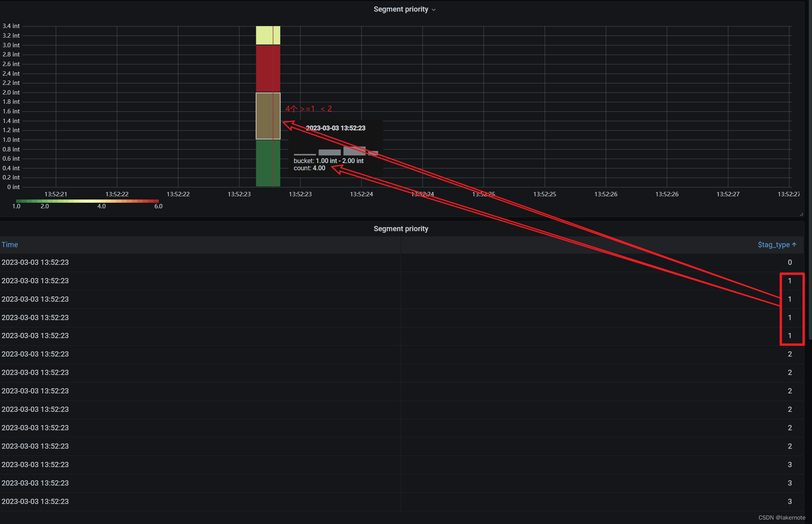Image resolution: width=812 pixels, height=524 pixels.
Task: Sort by the $tag_type column header
Action: [x=774, y=245]
